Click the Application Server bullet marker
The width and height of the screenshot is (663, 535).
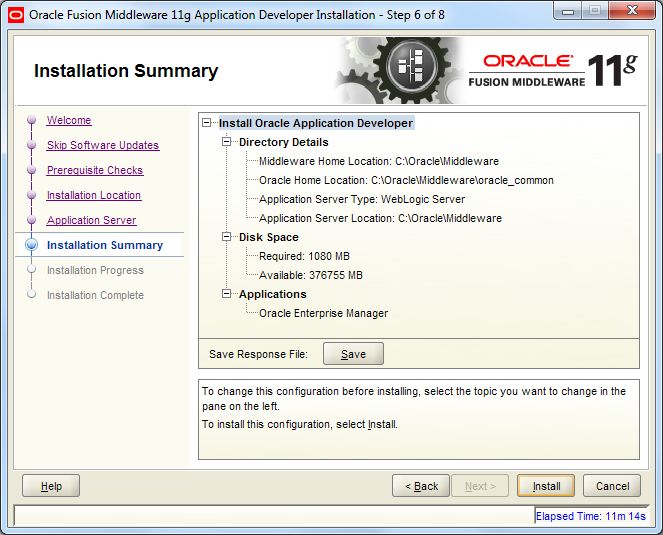click(x=31, y=220)
